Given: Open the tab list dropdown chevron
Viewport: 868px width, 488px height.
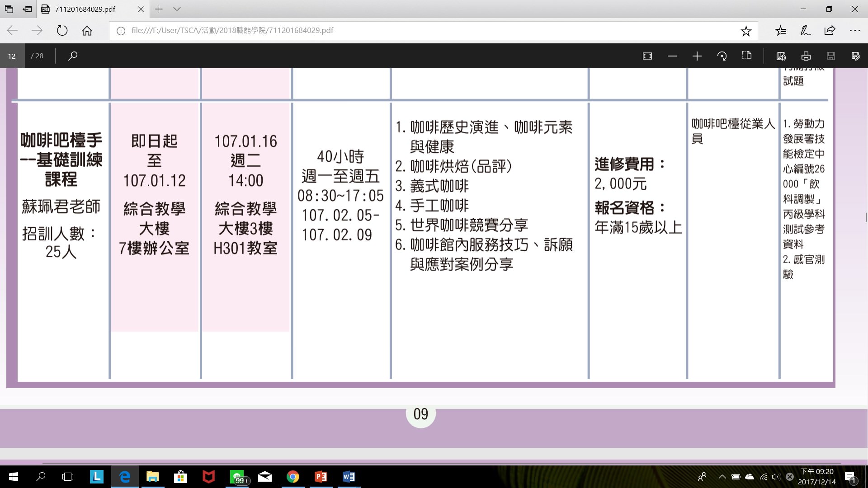Looking at the screenshot, I should [177, 9].
